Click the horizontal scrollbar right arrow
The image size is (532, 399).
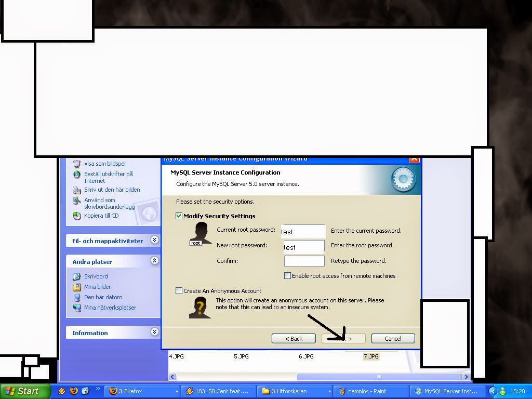(465, 377)
